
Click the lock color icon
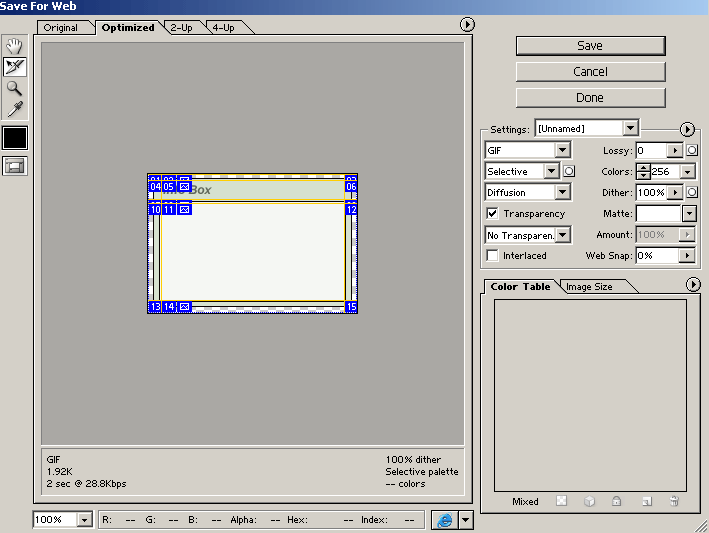coord(618,502)
